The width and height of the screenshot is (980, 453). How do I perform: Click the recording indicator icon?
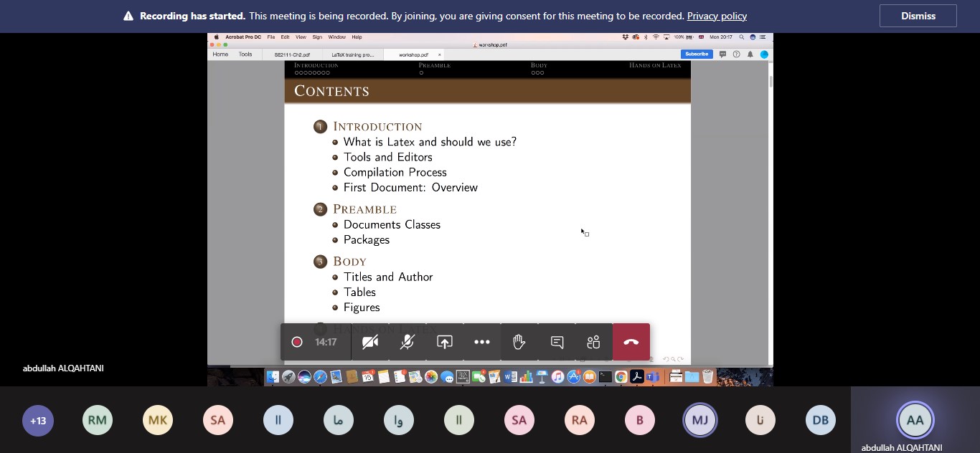click(297, 342)
